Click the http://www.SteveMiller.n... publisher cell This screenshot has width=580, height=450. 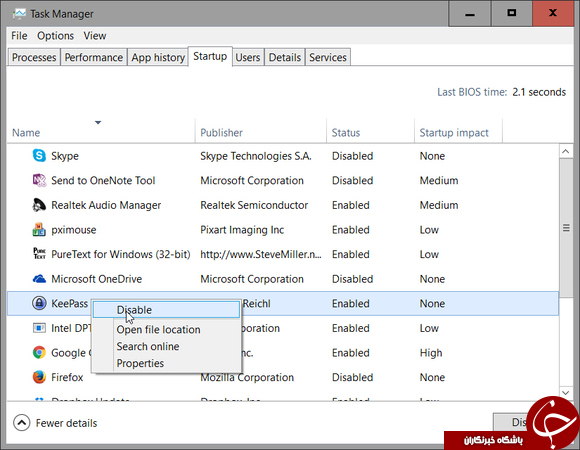(x=261, y=254)
